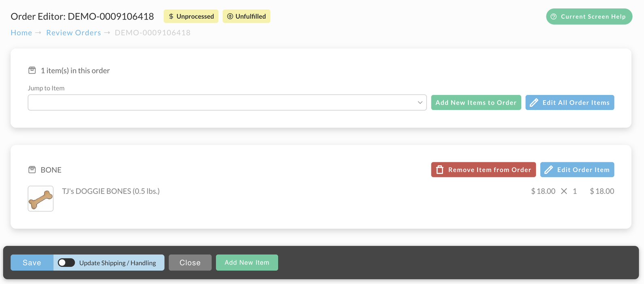Toggle the Update Shipping / Handling switch

point(66,262)
